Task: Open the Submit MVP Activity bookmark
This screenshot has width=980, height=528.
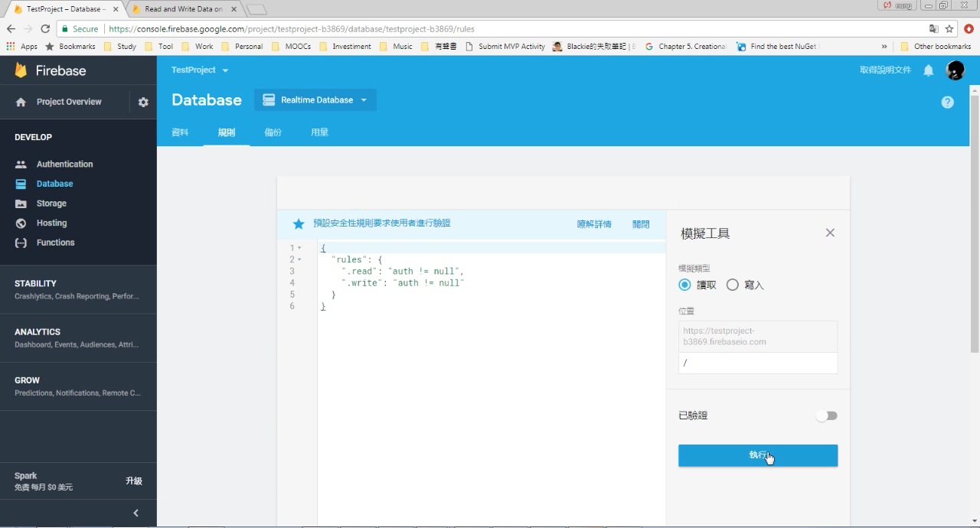Action: (x=505, y=47)
